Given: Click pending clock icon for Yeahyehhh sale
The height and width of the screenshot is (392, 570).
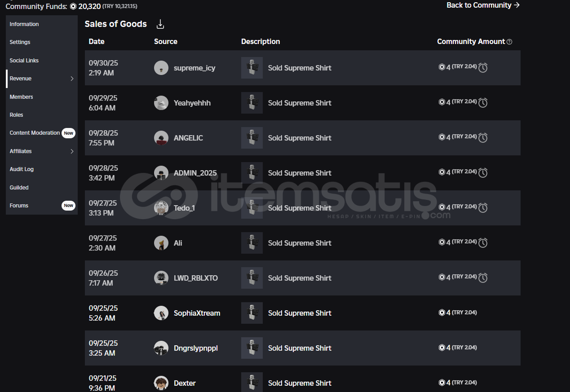Looking at the screenshot, I should pos(483,103).
